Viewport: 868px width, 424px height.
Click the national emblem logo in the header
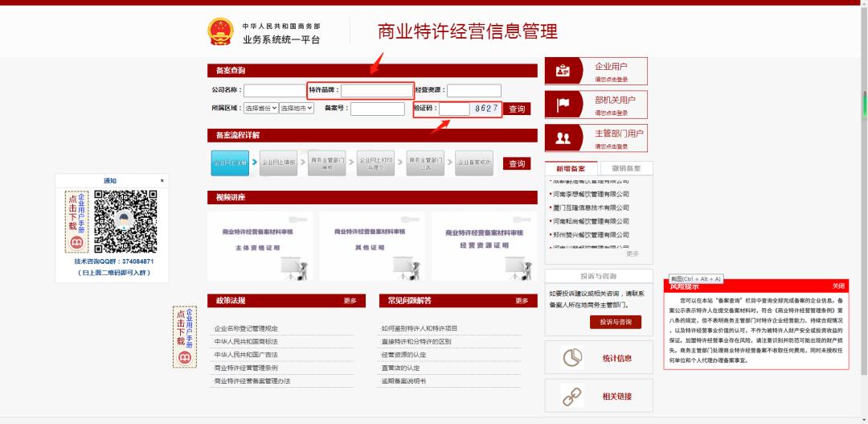point(221,31)
